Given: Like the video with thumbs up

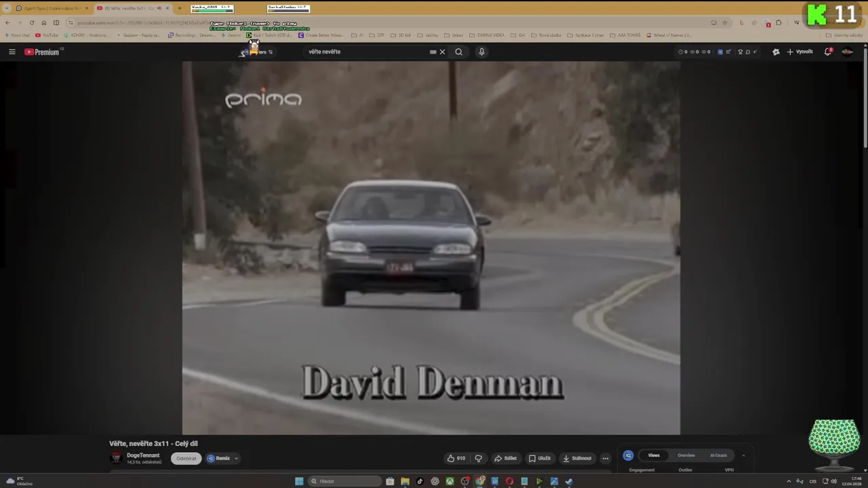Looking at the screenshot, I should tap(456, 458).
